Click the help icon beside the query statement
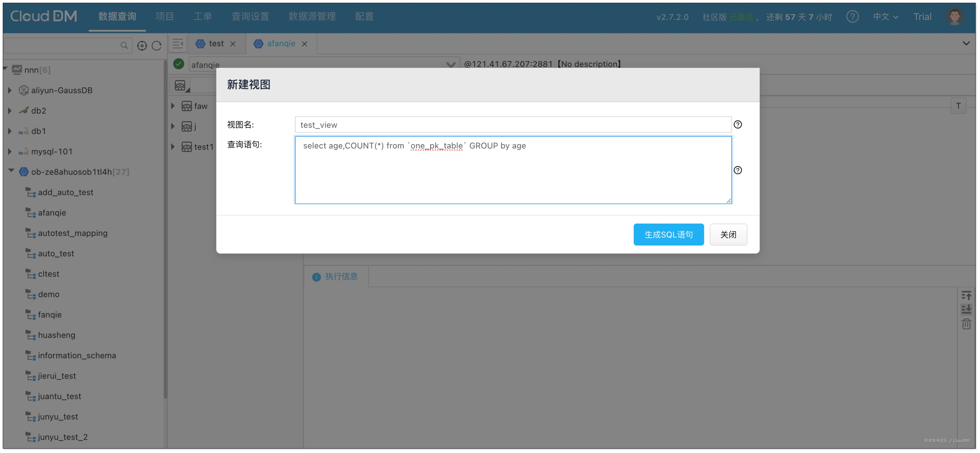This screenshot has height=453, width=980. point(738,170)
